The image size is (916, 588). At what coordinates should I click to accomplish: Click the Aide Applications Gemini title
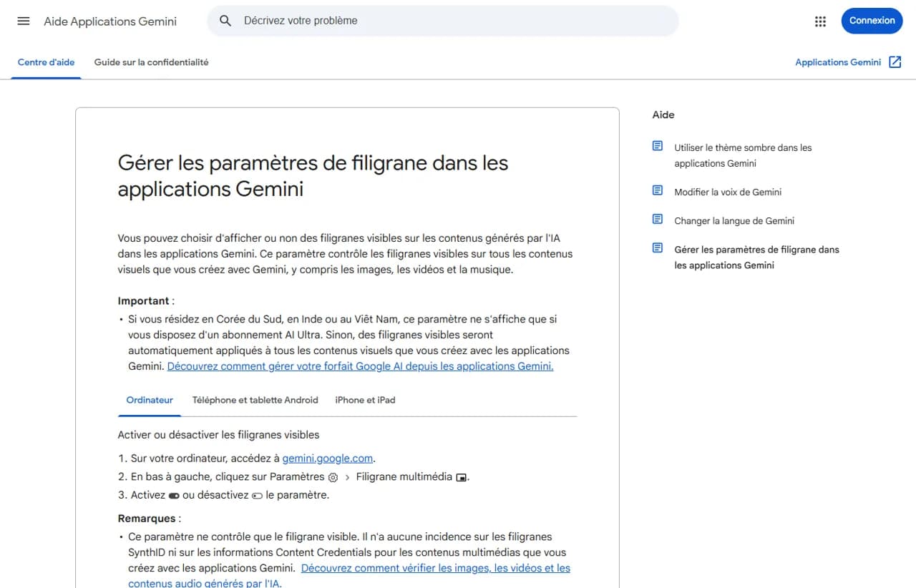pyautogui.click(x=110, y=21)
